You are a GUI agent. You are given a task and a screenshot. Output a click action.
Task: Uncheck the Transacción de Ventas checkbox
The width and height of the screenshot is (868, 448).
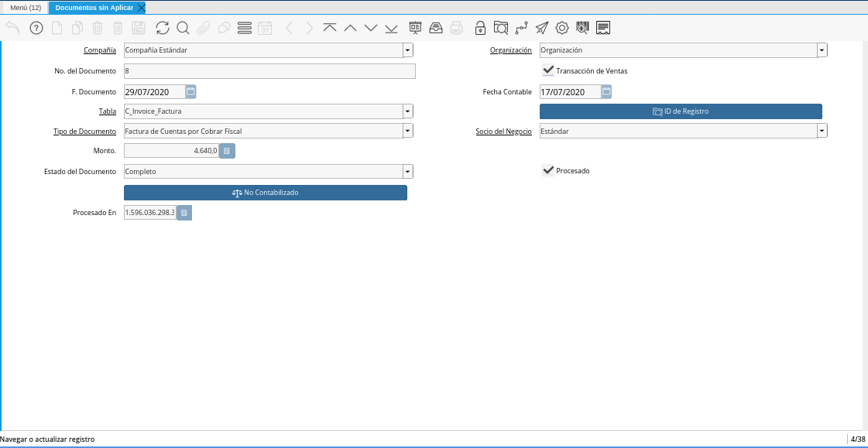[548, 70]
